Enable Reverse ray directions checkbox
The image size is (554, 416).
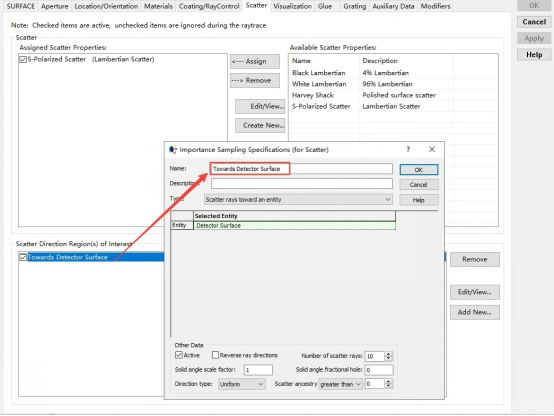215,355
